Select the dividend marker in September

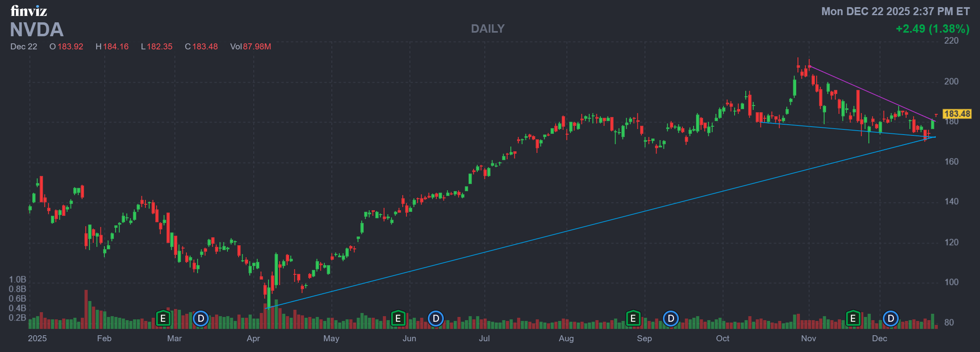(x=671, y=319)
